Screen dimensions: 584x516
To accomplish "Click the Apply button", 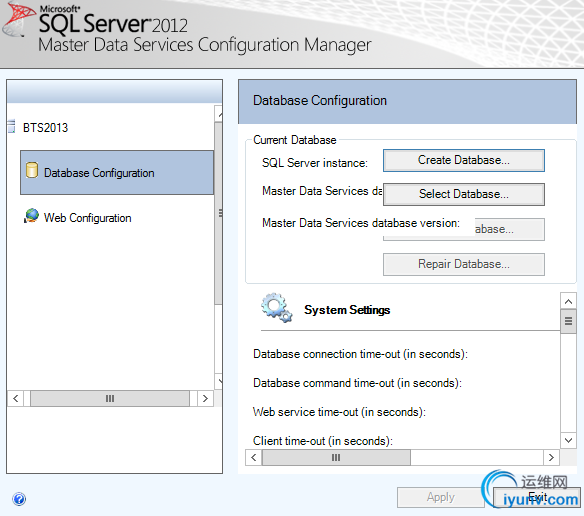I will pos(441,497).
